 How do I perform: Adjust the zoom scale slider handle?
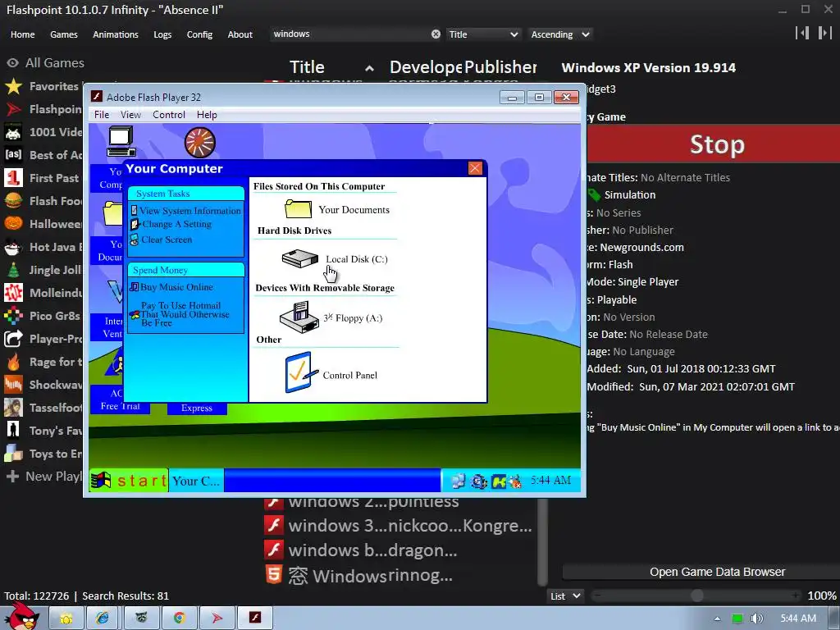pyautogui.click(x=697, y=596)
